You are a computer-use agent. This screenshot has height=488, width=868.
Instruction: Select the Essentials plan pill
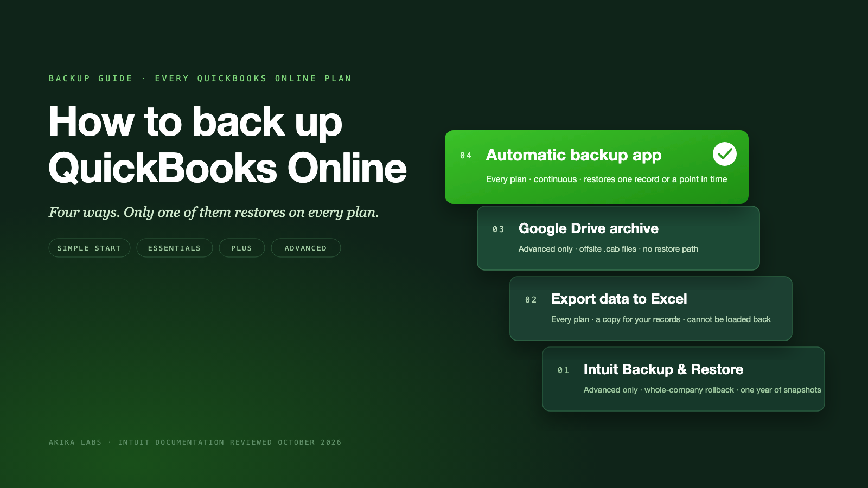pyautogui.click(x=175, y=248)
